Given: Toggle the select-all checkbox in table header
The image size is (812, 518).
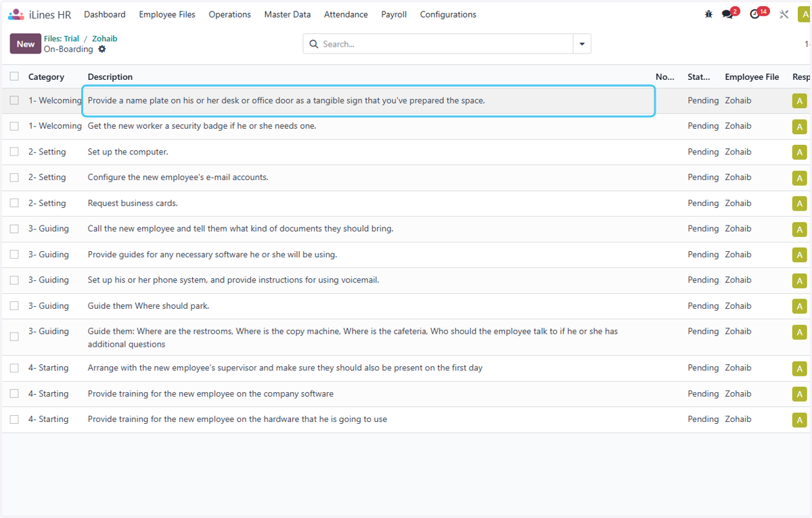Looking at the screenshot, I should pyautogui.click(x=14, y=77).
